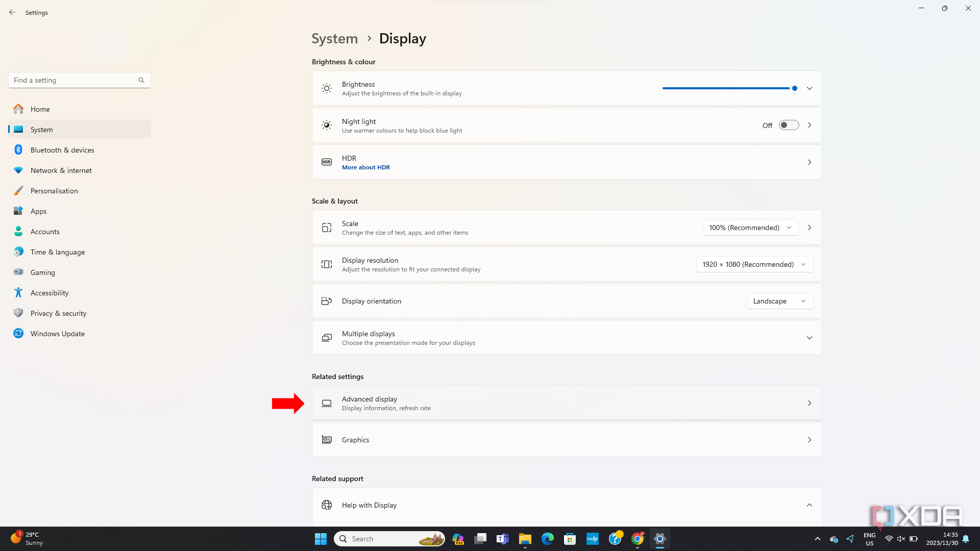This screenshot has height=551, width=980.
Task: Open Task View on the taskbar
Action: (x=480, y=539)
